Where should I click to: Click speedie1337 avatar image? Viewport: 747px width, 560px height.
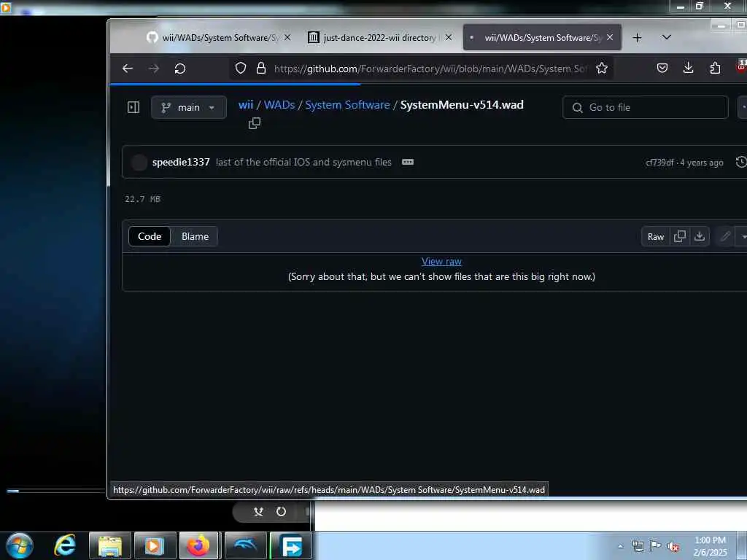[139, 162]
